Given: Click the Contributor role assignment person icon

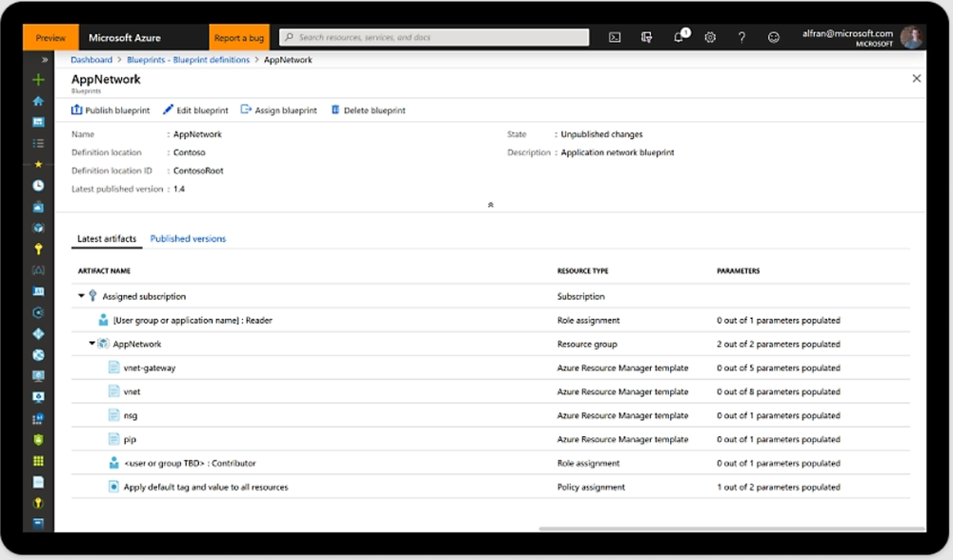Looking at the screenshot, I should [x=113, y=463].
